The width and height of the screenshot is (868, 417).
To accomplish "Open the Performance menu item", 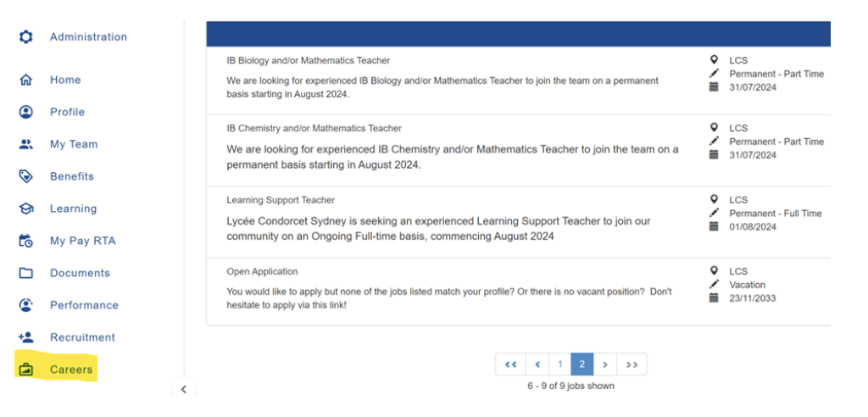I will point(84,305).
